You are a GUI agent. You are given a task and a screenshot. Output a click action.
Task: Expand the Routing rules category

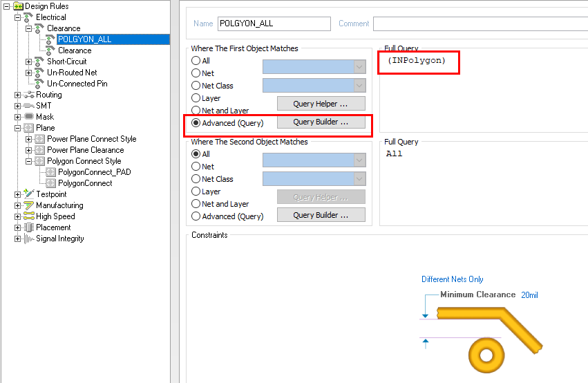pyautogui.click(x=17, y=95)
